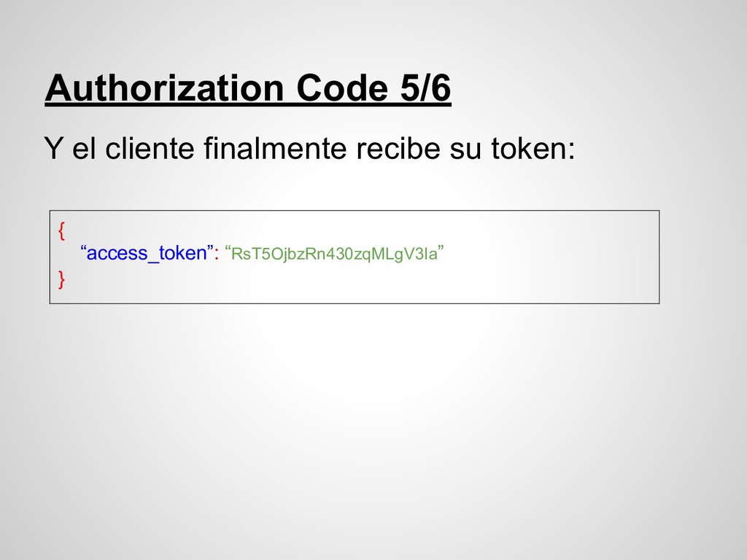Click the word "Authorization" in the title
The height and width of the screenshot is (560, 747).
coord(164,87)
